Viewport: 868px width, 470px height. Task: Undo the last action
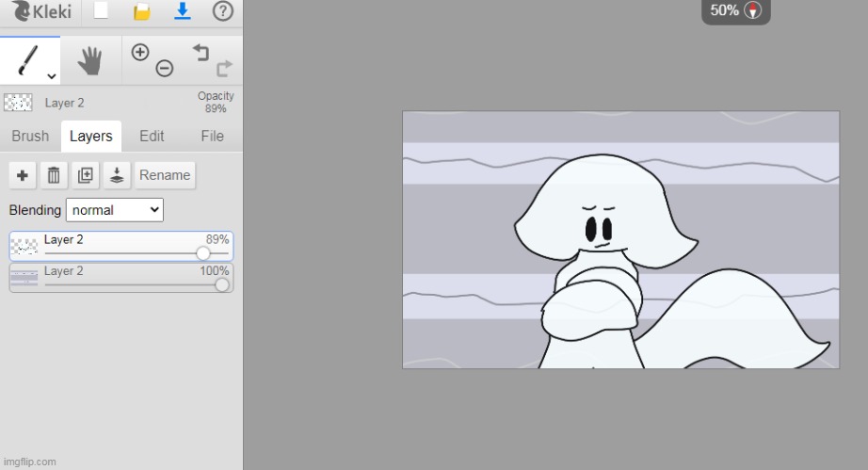tap(201, 53)
